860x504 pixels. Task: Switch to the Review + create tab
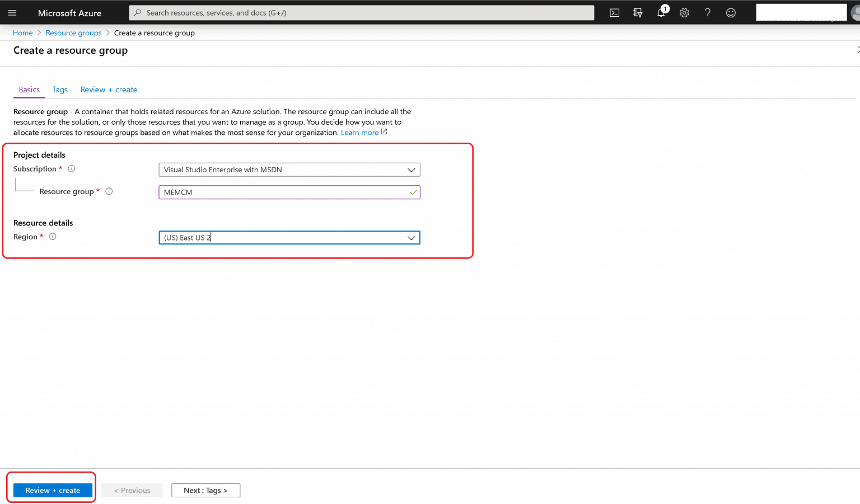[x=109, y=90]
